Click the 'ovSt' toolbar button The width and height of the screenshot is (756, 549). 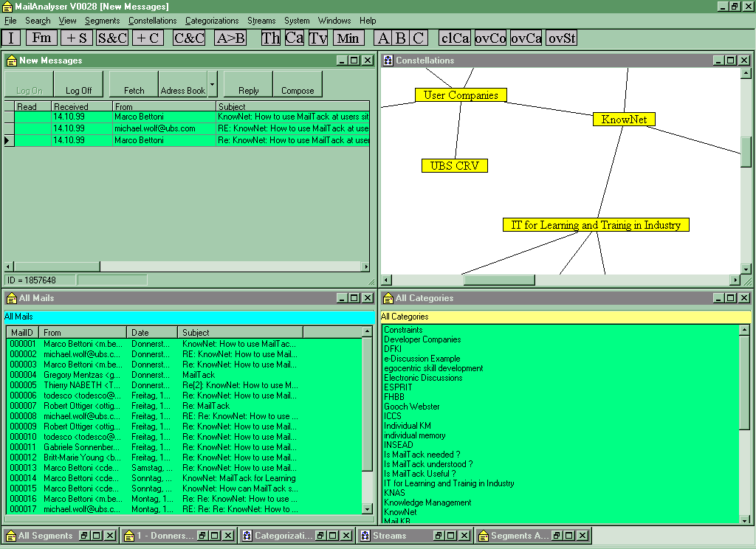pyautogui.click(x=562, y=38)
